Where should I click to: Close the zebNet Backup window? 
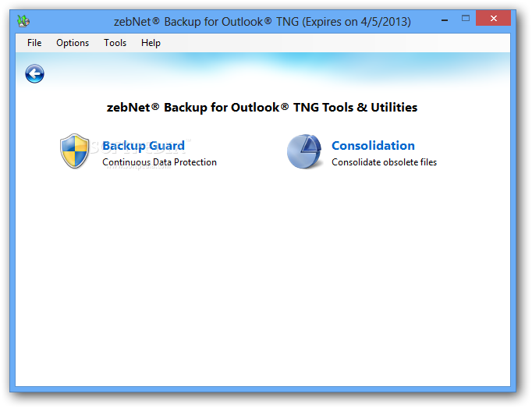[493, 18]
